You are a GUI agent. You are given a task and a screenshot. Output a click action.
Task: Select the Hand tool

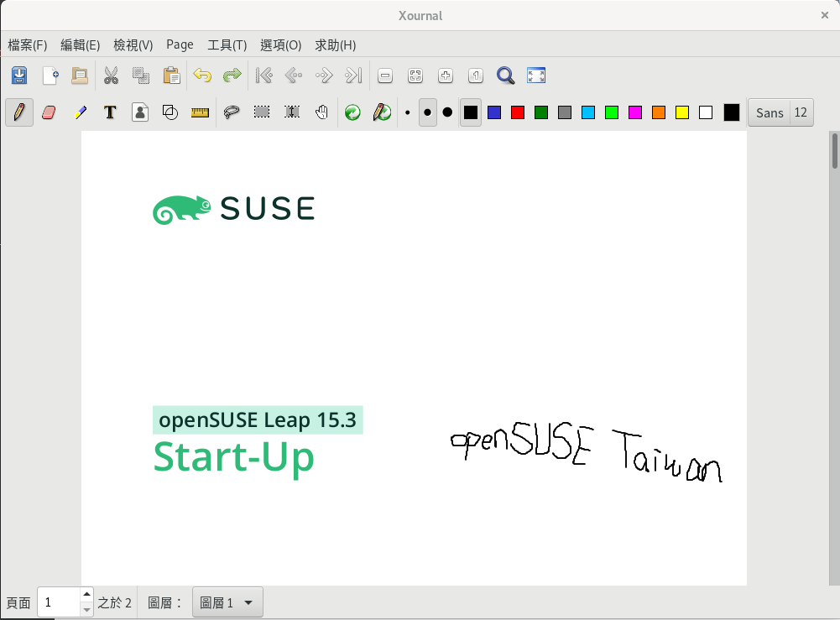tap(321, 112)
